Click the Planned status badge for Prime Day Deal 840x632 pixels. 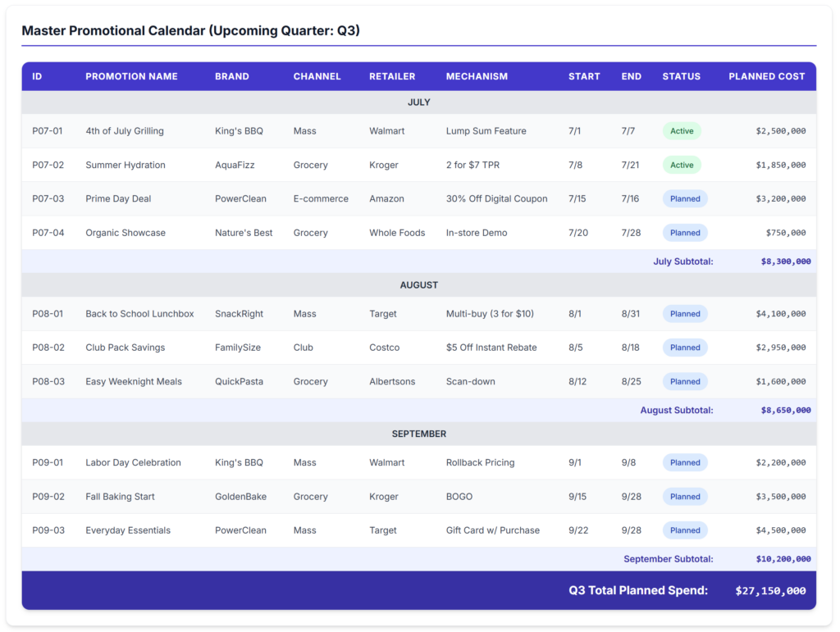point(685,198)
